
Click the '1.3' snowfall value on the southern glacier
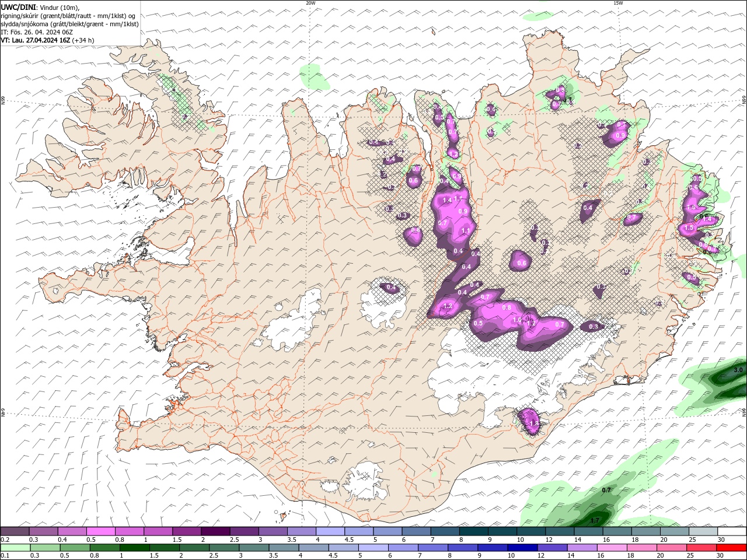tap(533, 423)
